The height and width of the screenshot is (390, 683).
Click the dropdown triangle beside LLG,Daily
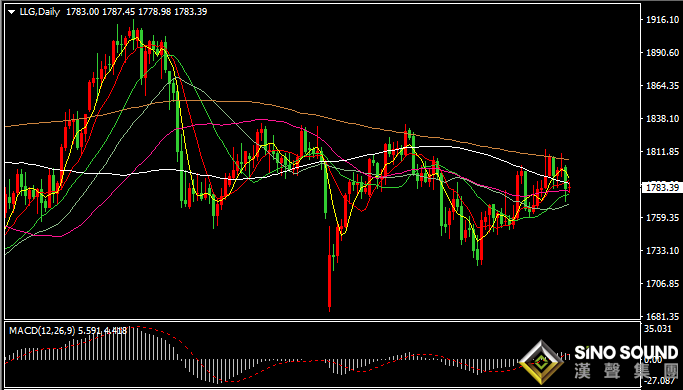click(12, 12)
